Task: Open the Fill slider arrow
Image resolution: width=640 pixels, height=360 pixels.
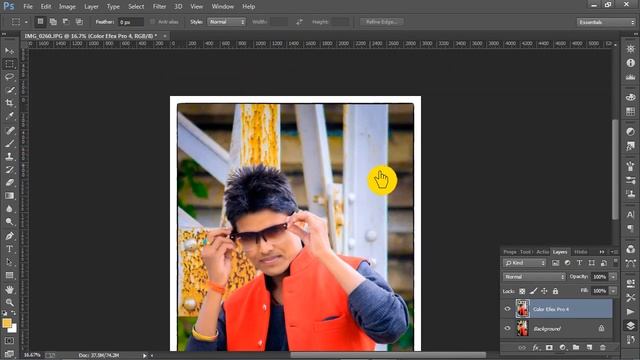Action: pyautogui.click(x=613, y=291)
